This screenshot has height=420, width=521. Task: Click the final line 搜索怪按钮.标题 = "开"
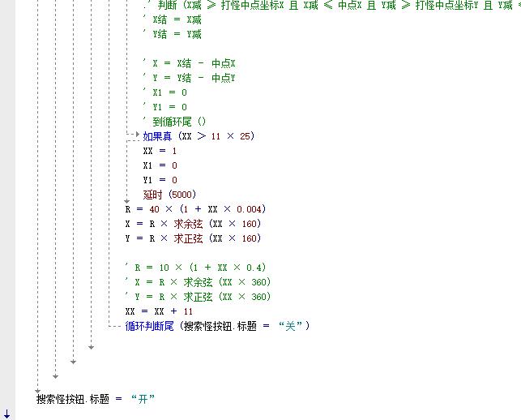(x=95, y=399)
